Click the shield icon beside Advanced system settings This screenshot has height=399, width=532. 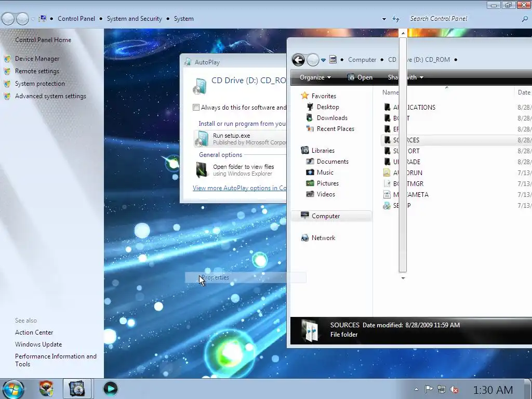(7, 96)
